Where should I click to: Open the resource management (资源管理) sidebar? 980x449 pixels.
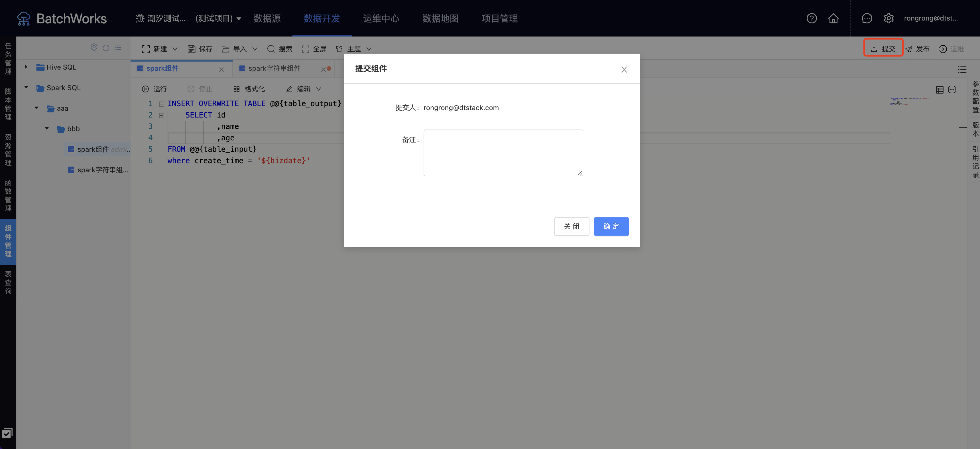click(8, 150)
